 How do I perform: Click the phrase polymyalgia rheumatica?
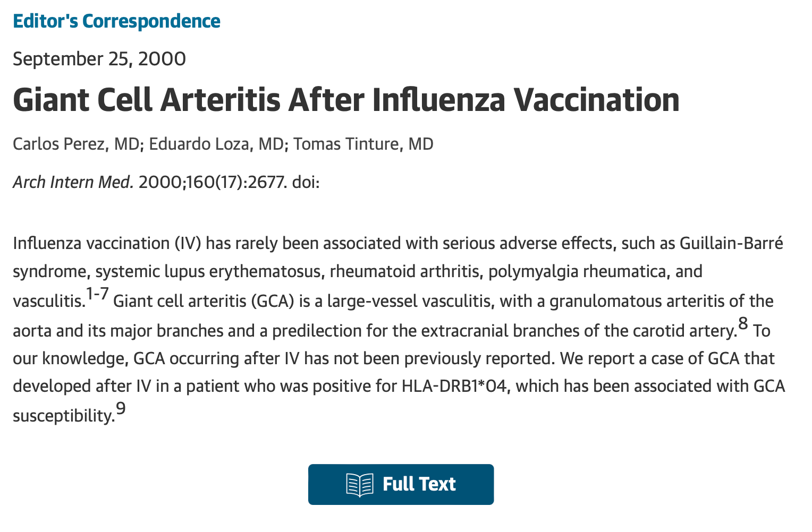click(579, 271)
